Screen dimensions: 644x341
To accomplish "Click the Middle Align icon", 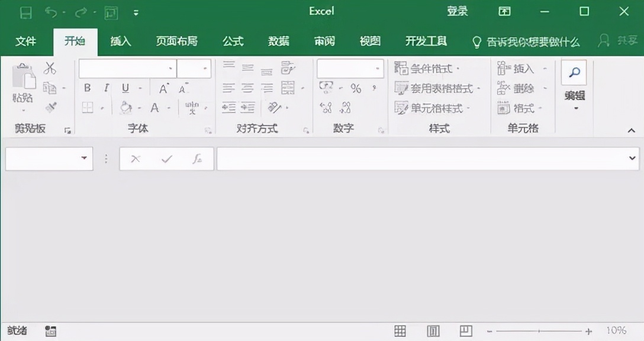I will (247, 67).
